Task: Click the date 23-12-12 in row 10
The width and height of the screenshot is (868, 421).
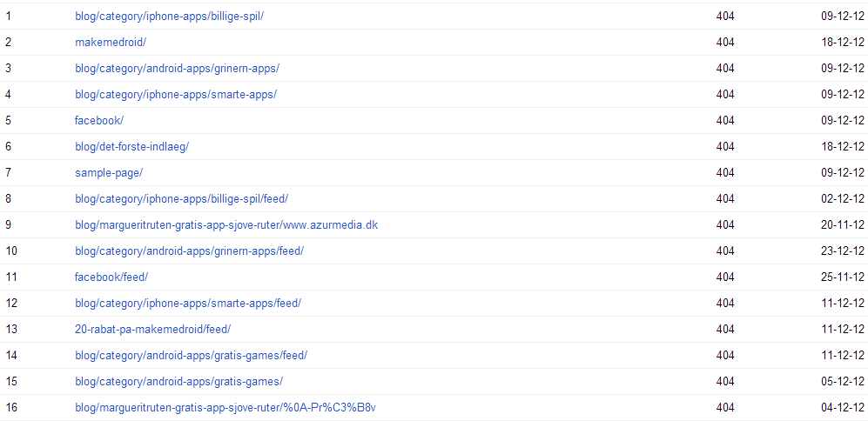Action: click(x=842, y=251)
